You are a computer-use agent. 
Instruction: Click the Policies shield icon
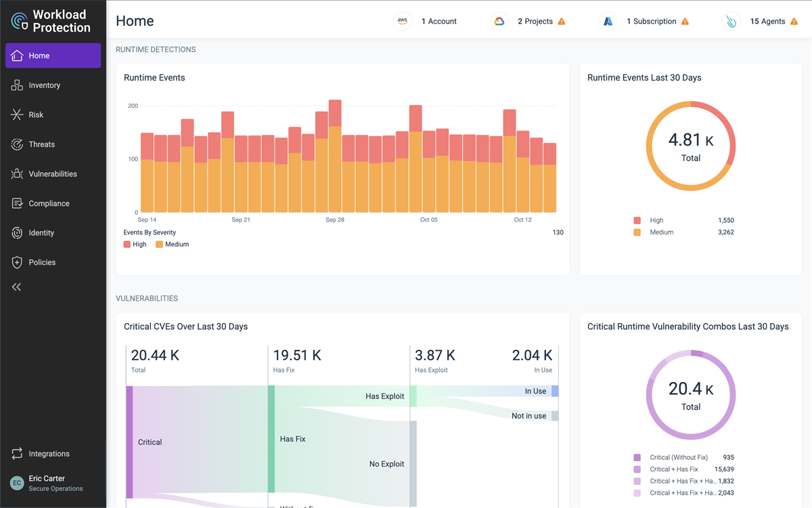tap(17, 262)
